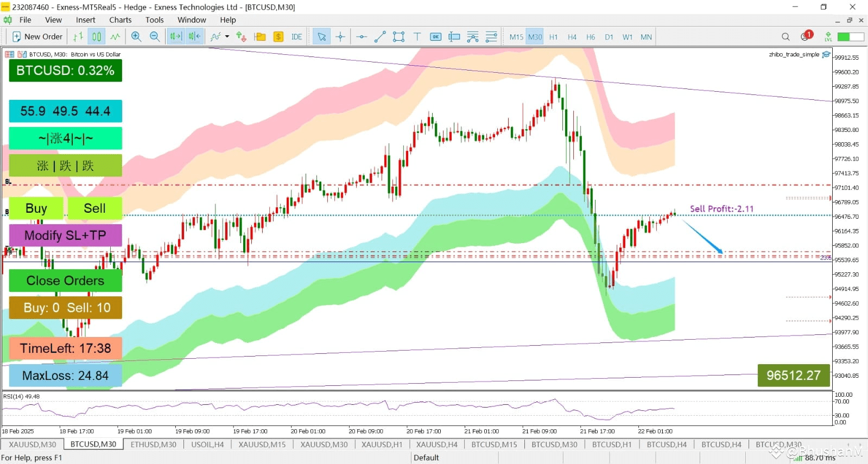The image size is (868, 464).
Task: Click the Buy: 0 Sell: 10 counter
Action: 66,308
